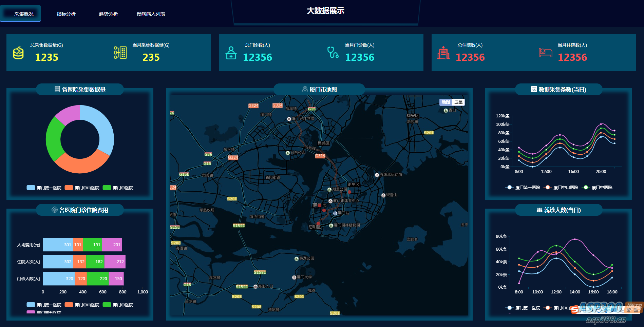Click the red hospital building icon

pos(443,53)
